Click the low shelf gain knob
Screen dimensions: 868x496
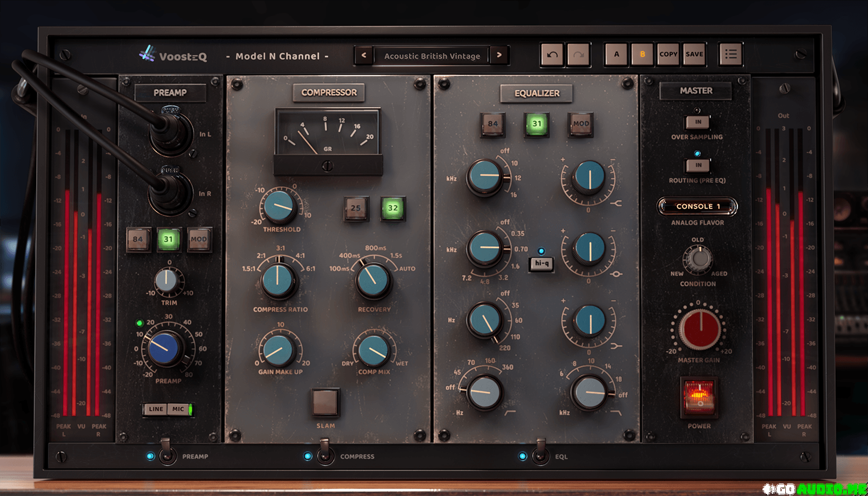coord(589,321)
